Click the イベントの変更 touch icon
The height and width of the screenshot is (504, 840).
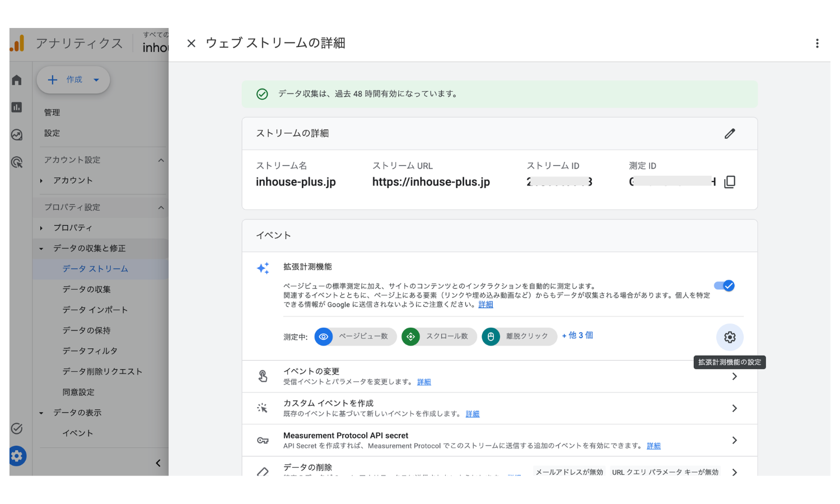click(263, 376)
